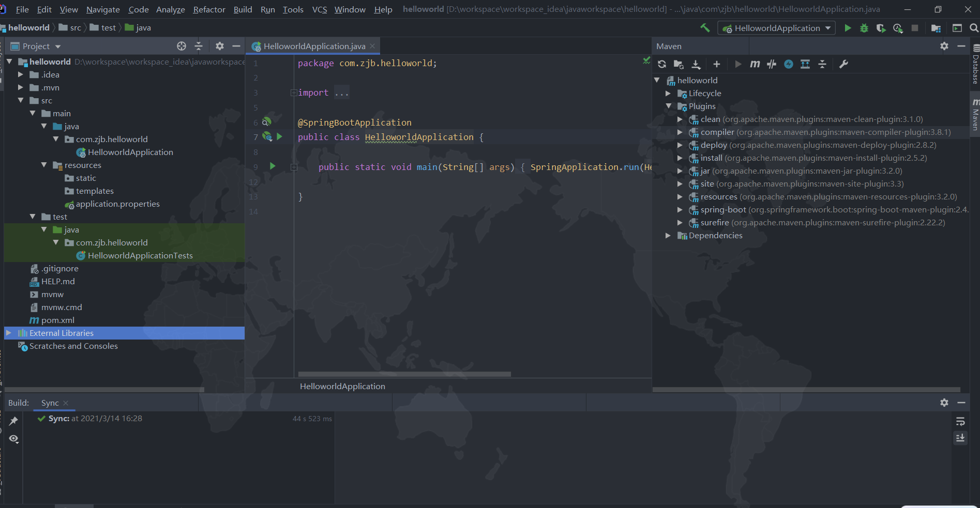Screen dimensions: 980x508
Task: Expand folded import statements
Action: tap(294, 93)
